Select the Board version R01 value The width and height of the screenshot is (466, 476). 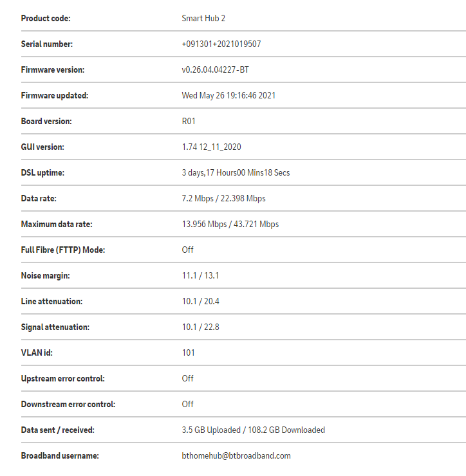[189, 122]
